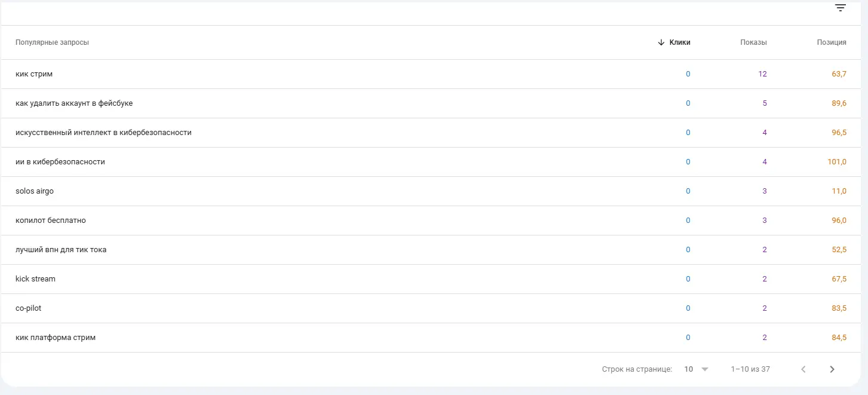Click the "co-pilot" query
This screenshot has width=868, height=395.
coord(29,308)
